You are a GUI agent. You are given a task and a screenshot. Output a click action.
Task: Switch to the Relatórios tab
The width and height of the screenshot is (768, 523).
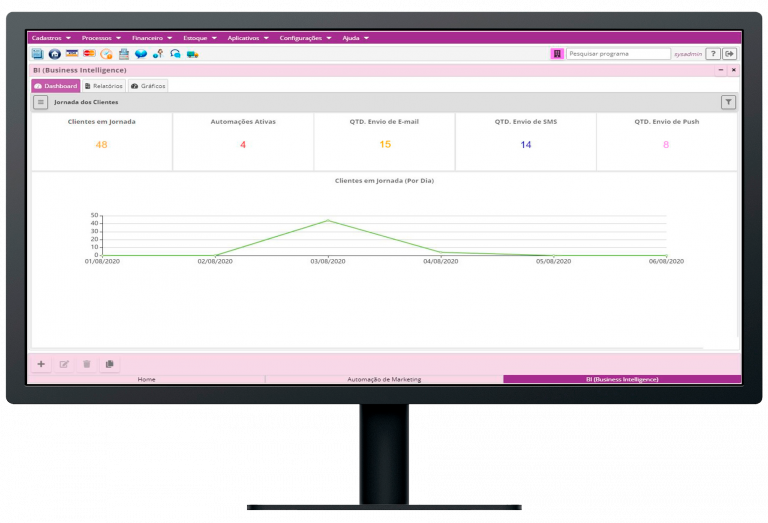pyautogui.click(x=104, y=86)
